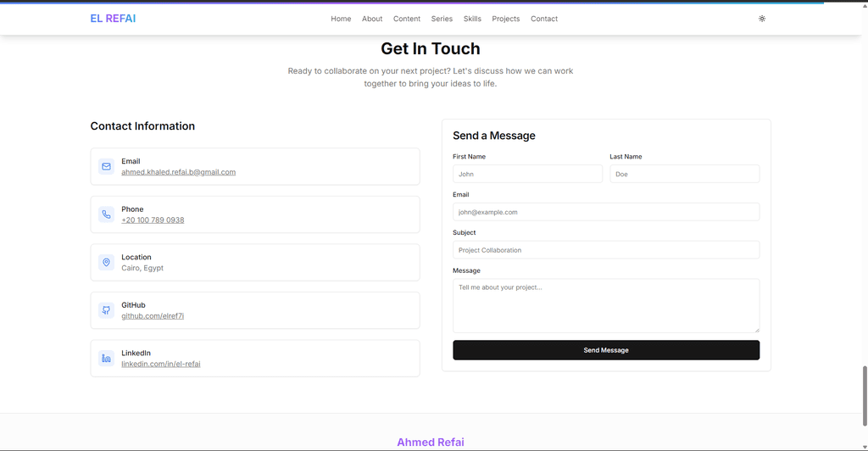Click the Contact Information heading

[x=142, y=126]
